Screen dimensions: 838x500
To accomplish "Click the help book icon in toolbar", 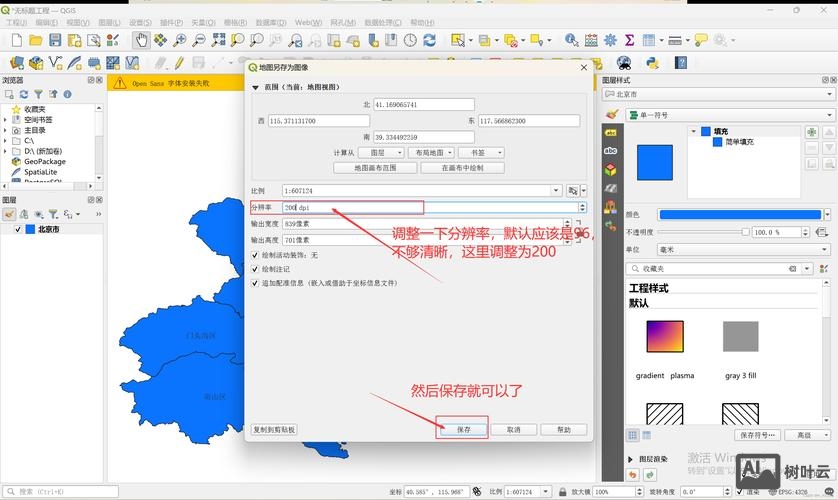I will click(681, 63).
